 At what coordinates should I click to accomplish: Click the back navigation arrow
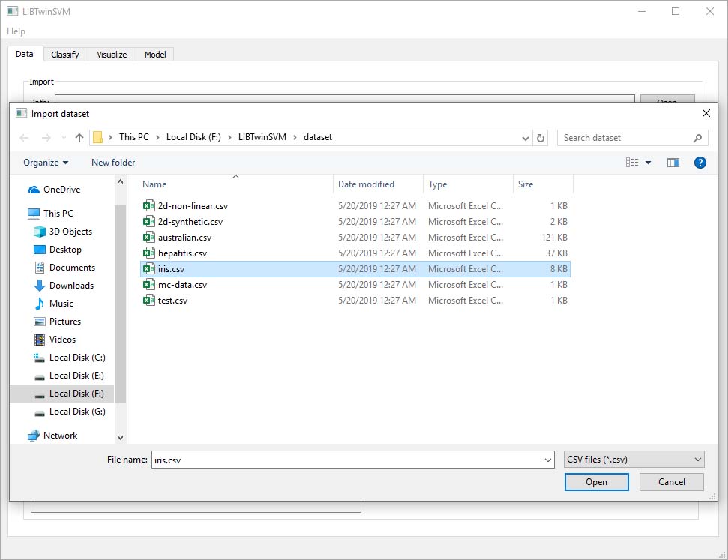click(x=24, y=138)
